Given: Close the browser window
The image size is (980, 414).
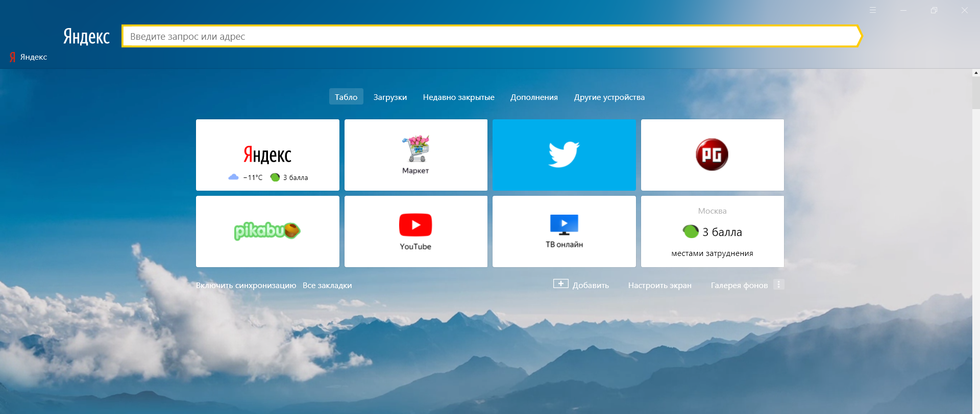Looking at the screenshot, I should pos(965,10).
